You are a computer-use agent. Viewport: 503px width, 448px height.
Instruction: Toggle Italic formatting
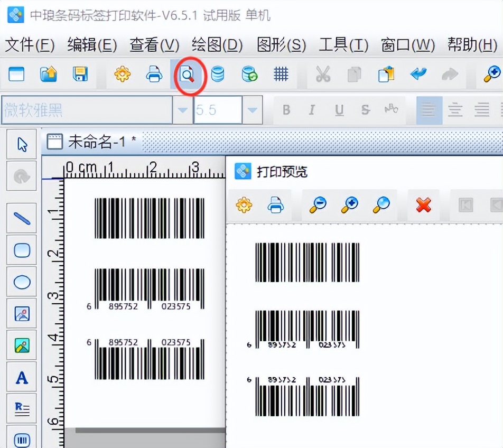[312, 110]
